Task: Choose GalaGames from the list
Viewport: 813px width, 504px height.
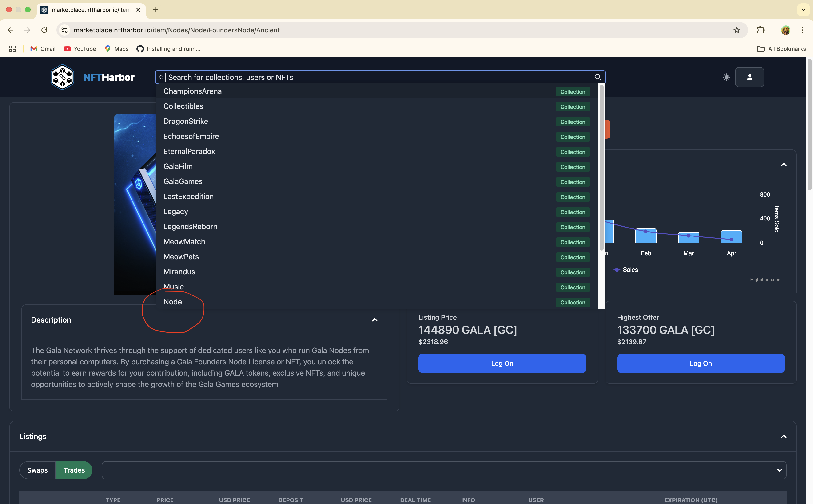Action: coord(377,181)
